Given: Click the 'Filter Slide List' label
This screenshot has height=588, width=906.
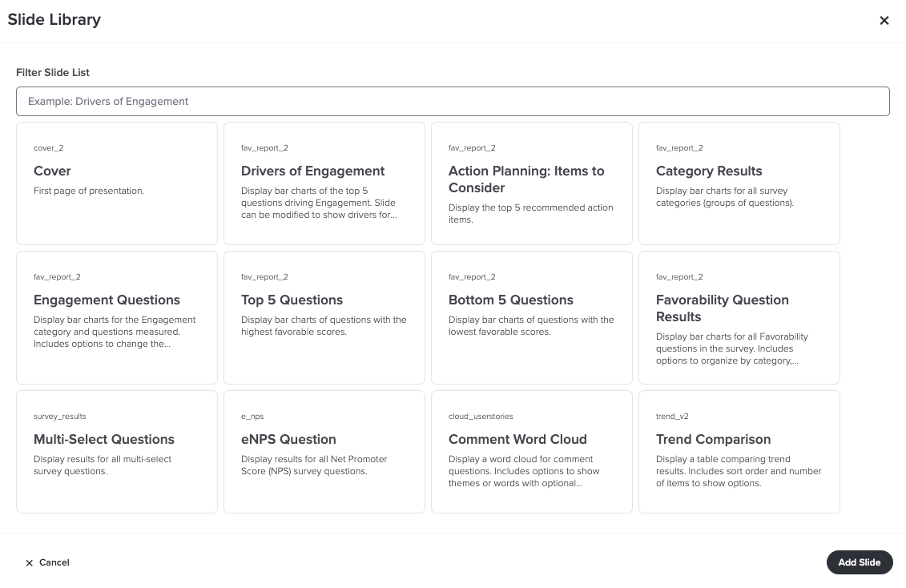Looking at the screenshot, I should (x=53, y=72).
